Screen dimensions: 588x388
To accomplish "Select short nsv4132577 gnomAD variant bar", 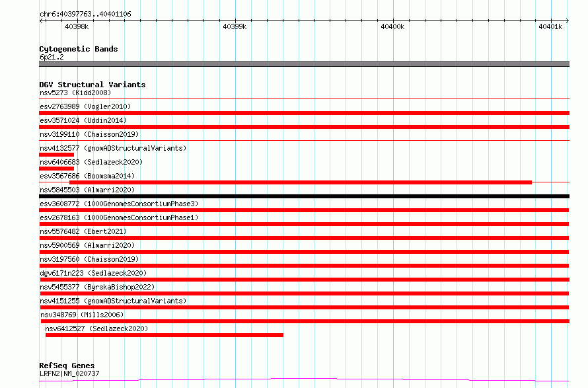I will (x=57, y=155).
